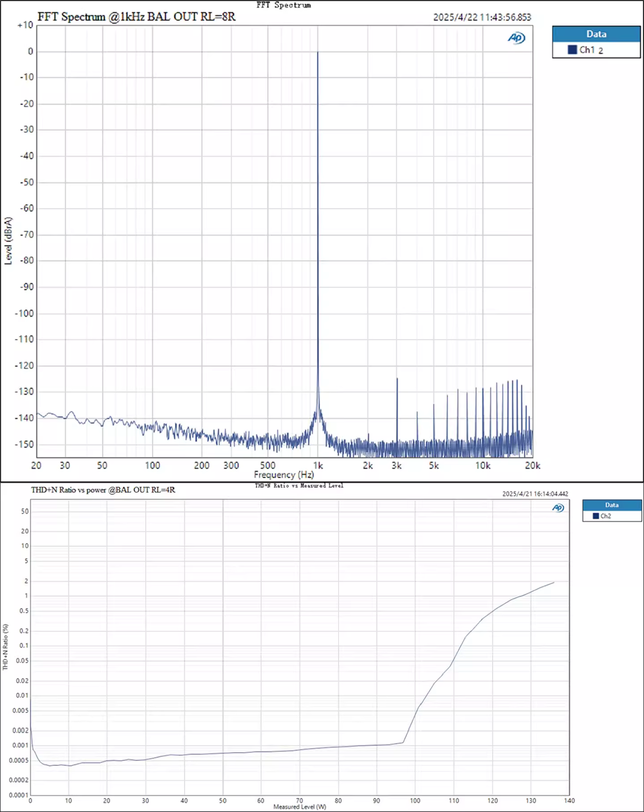644x812 pixels.
Task: Click the 3 kHz harmonic spike peak
Action: (x=397, y=379)
